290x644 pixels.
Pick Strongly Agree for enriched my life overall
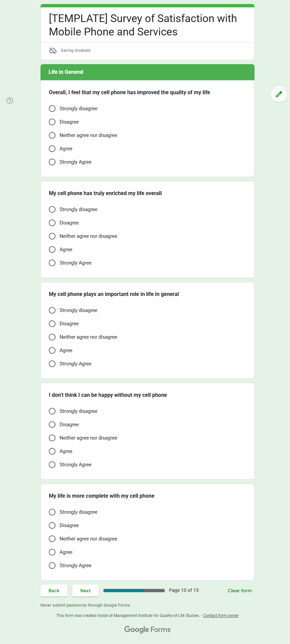click(52, 263)
